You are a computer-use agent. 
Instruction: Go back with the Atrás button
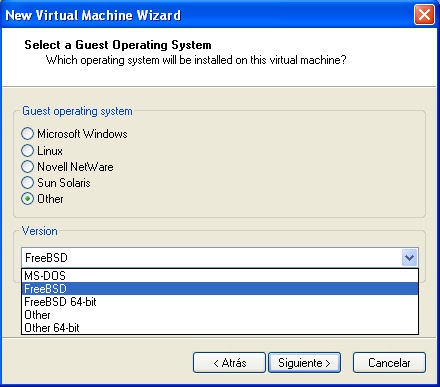click(x=229, y=363)
